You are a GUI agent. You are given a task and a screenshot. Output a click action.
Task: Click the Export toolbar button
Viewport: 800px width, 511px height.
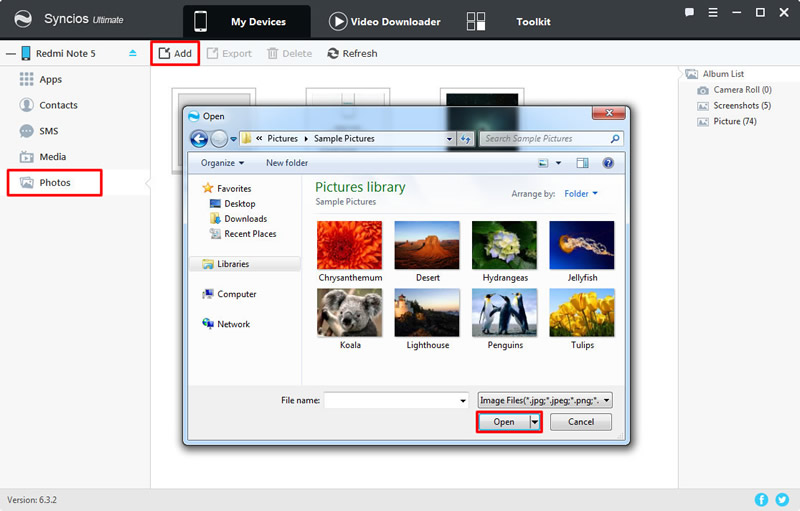230,53
